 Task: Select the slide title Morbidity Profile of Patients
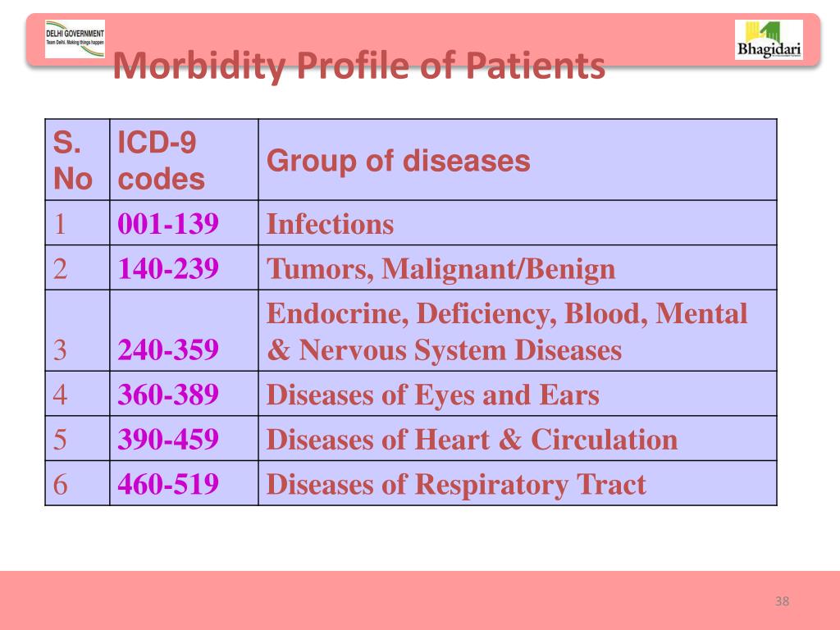(x=358, y=66)
